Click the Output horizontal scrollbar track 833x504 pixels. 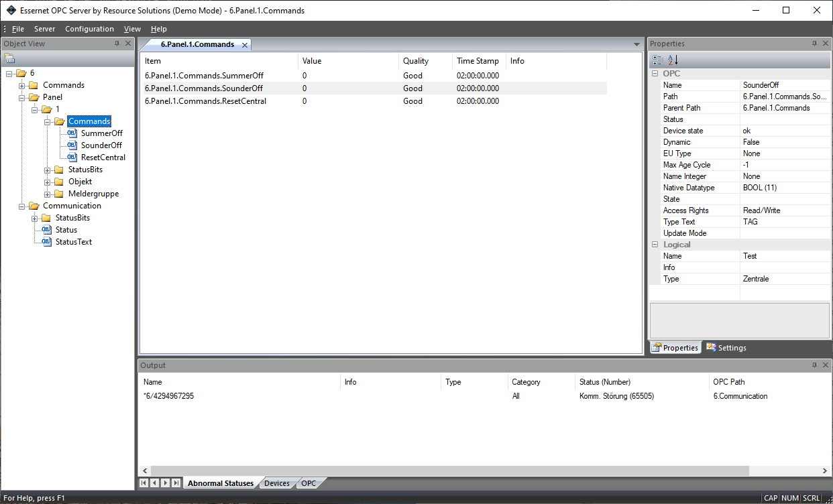pyautogui.click(x=483, y=470)
